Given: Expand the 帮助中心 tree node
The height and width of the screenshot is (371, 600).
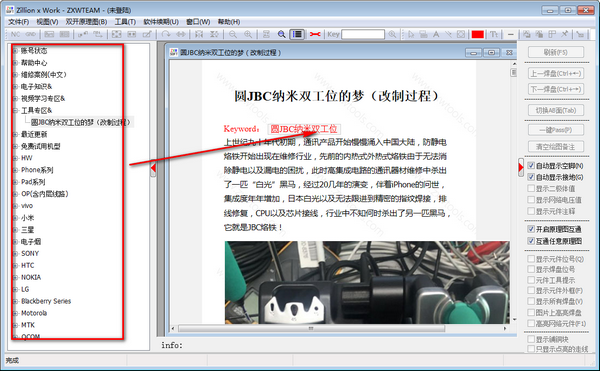Looking at the screenshot, I should 15,63.
